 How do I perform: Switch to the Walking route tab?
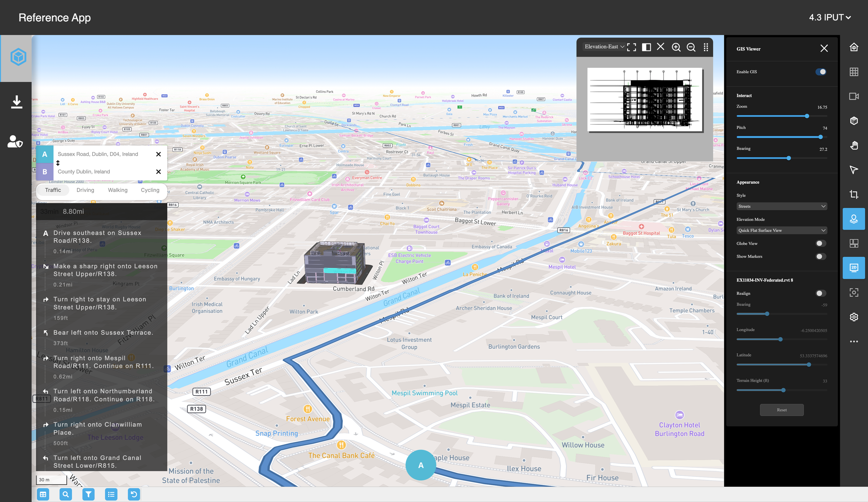117,190
